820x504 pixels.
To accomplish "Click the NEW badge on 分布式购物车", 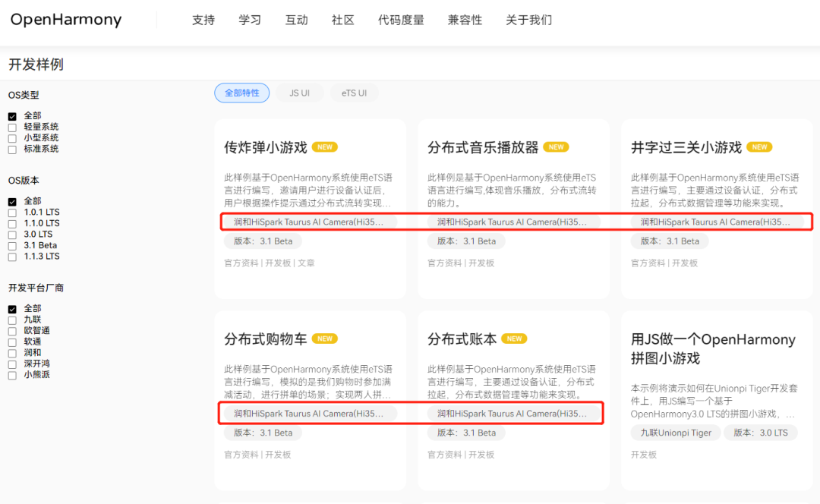I will [x=325, y=339].
